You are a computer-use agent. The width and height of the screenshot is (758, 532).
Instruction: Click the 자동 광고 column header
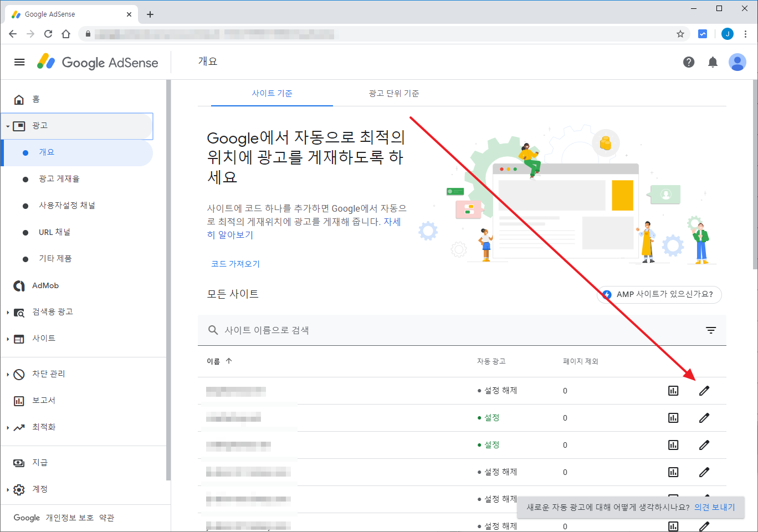(x=491, y=361)
